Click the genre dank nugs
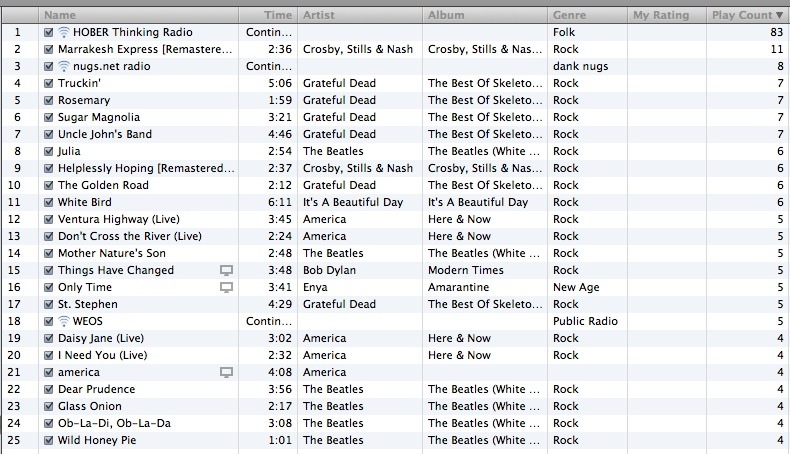The image size is (790, 454). (580, 66)
